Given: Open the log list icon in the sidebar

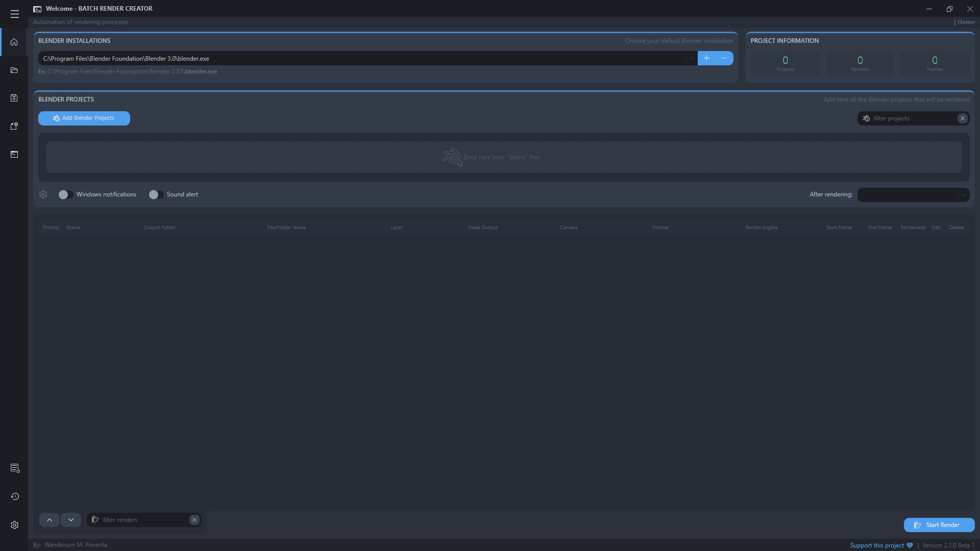Looking at the screenshot, I should [x=15, y=468].
